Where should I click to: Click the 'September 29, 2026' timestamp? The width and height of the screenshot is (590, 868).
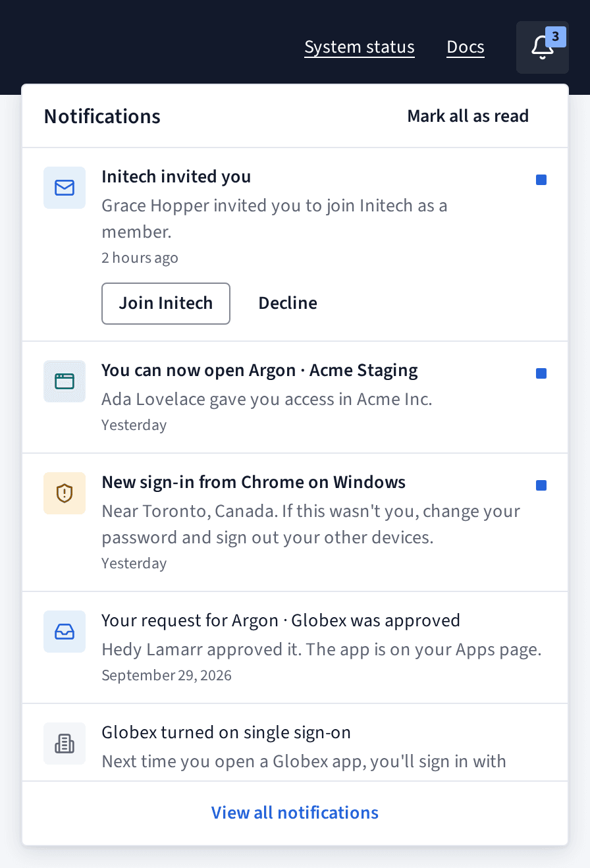(x=167, y=675)
